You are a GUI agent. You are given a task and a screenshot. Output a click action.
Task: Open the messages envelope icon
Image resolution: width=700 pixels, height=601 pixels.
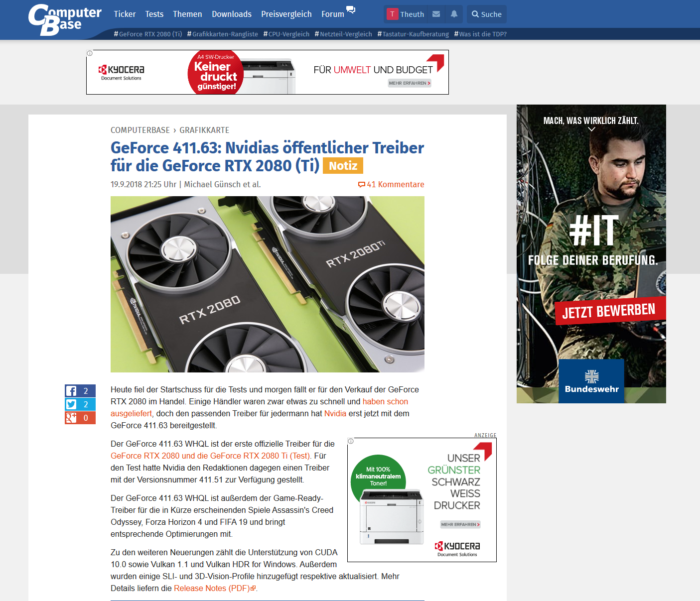click(436, 14)
